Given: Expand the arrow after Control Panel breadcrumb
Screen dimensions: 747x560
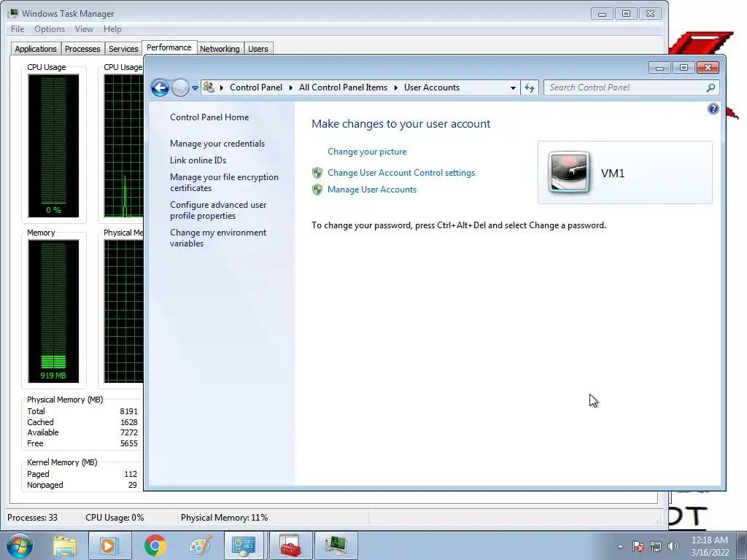Looking at the screenshot, I should click(290, 87).
